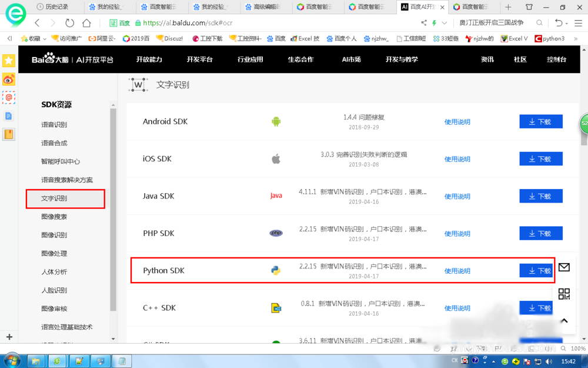Close the 百度AI开放平台 tab
The height and width of the screenshot is (368, 588).
click(x=443, y=7)
